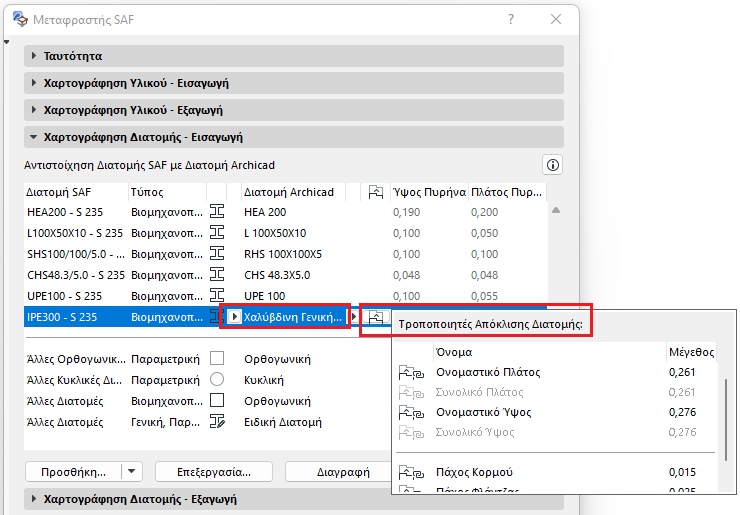Click the Ειδική Διατομή cell

pyautogui.click(x=283, y=422)
